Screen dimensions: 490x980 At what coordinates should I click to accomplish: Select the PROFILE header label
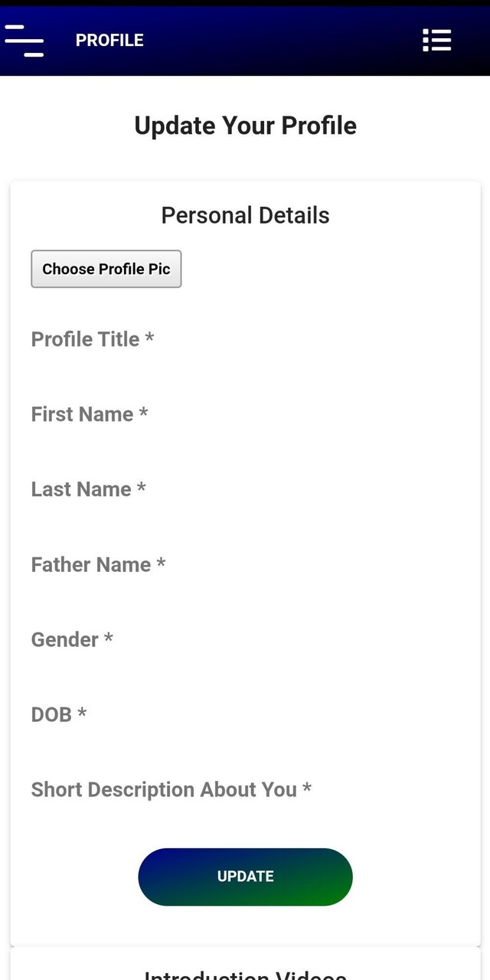[x=109, y=40]
